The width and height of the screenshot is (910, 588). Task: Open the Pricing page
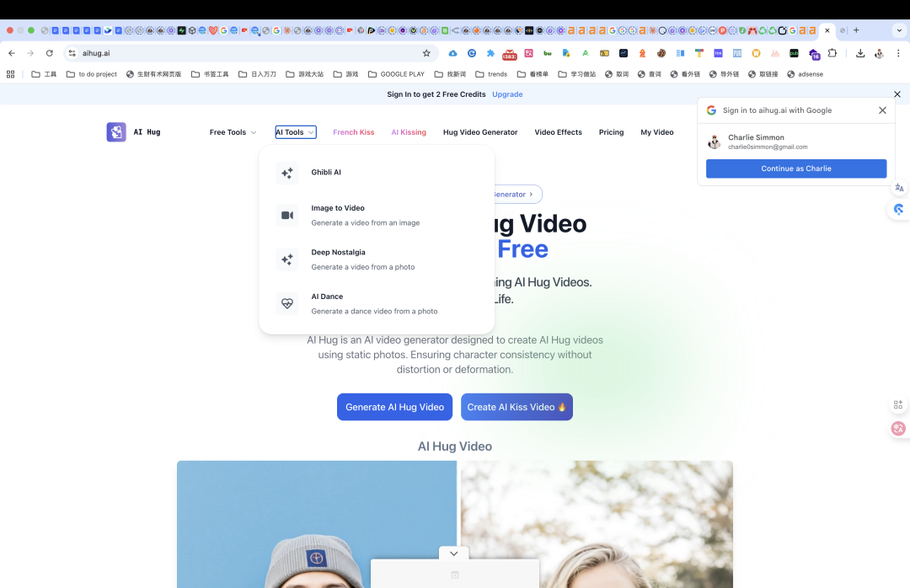pos(611,132)
